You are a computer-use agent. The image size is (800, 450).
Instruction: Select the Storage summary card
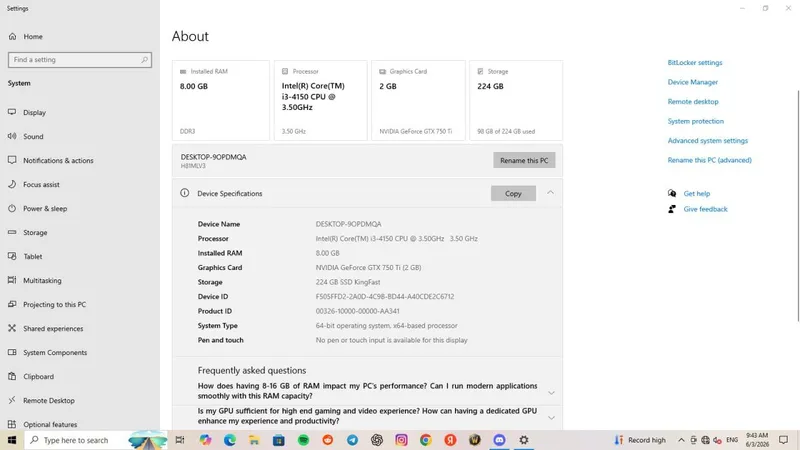(x=516, y=101)
